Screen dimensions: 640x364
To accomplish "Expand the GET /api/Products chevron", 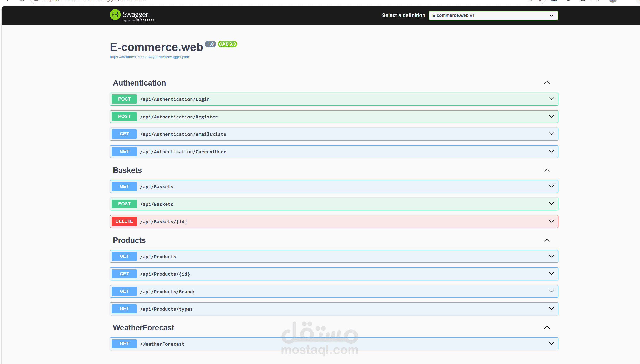I will [x=551, y=256].
